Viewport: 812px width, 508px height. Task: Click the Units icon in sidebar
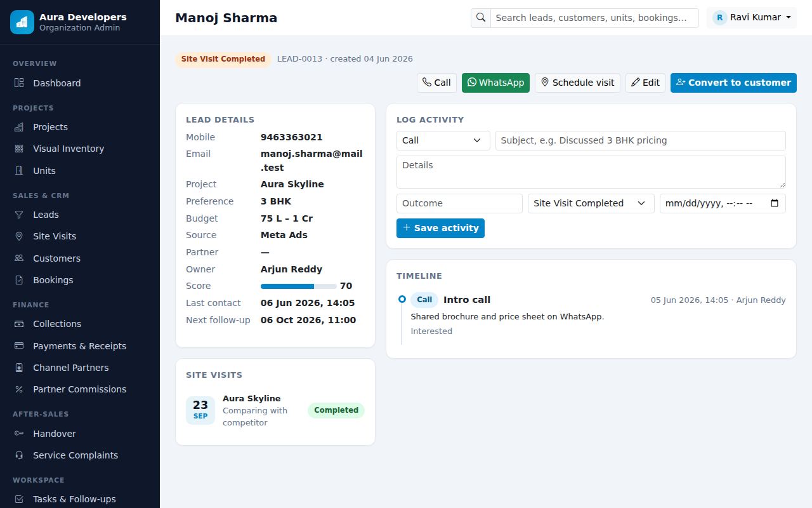coord(19,171)
